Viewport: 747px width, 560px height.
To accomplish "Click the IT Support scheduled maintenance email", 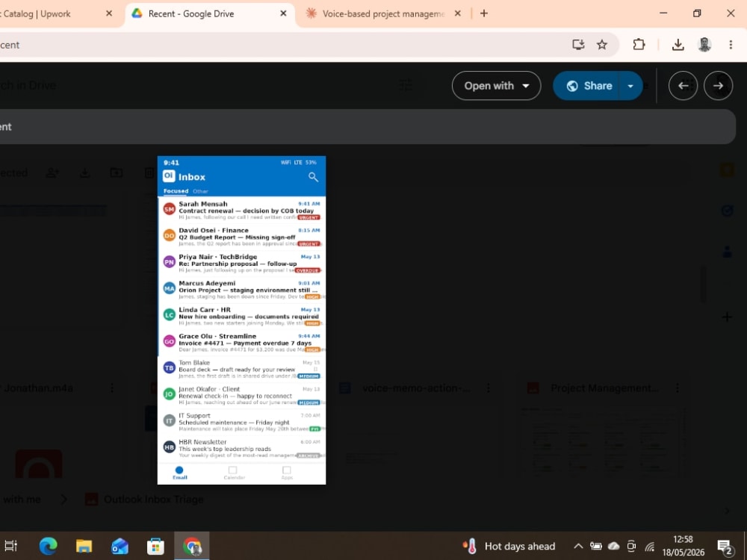I will tap(241, 422).
